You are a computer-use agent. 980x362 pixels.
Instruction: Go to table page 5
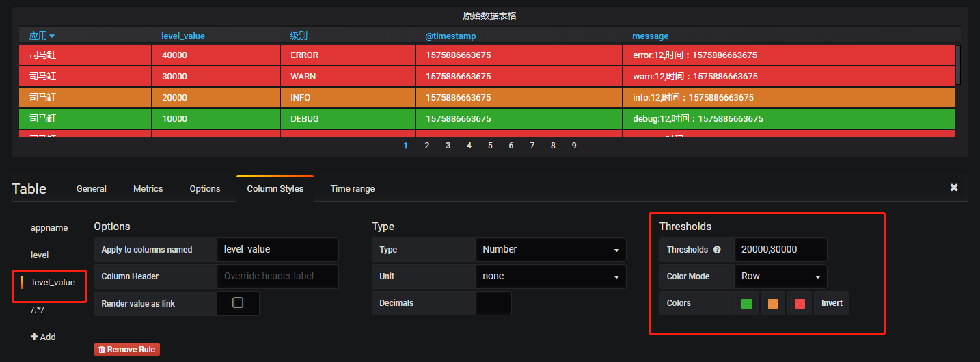click(x=490, y=146)
